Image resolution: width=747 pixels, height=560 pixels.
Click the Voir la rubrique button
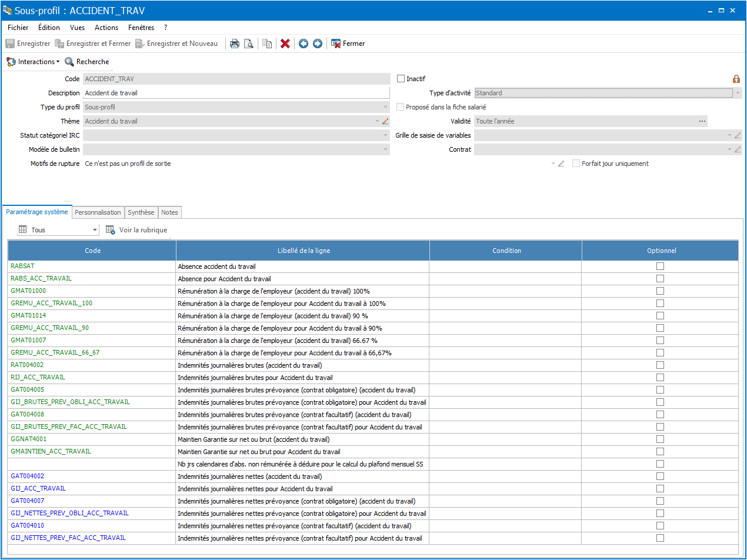point(136,230)
